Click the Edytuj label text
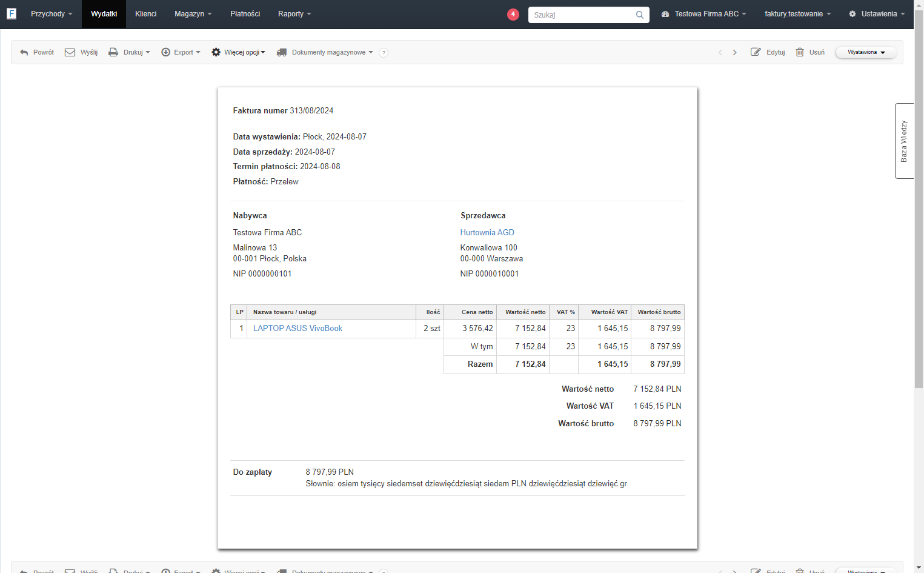The width and height of the screenshot is (924, 573). pos(776,53)
